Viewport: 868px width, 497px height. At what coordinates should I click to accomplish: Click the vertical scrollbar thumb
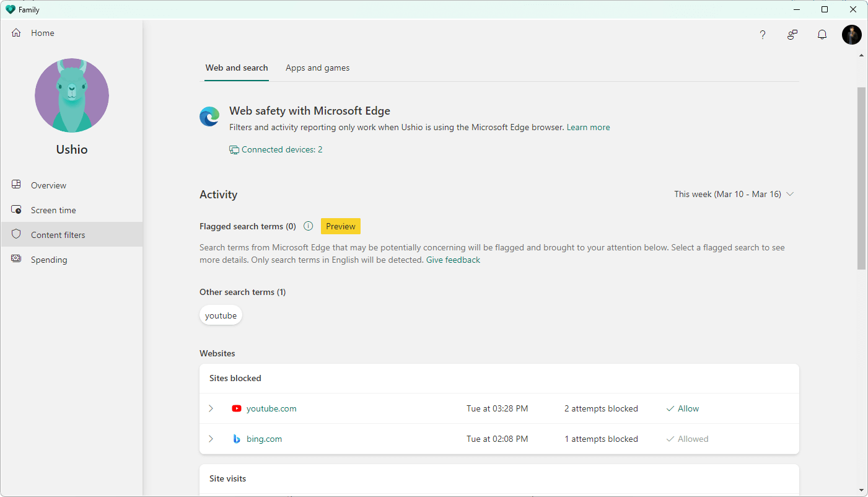point(862,178)
